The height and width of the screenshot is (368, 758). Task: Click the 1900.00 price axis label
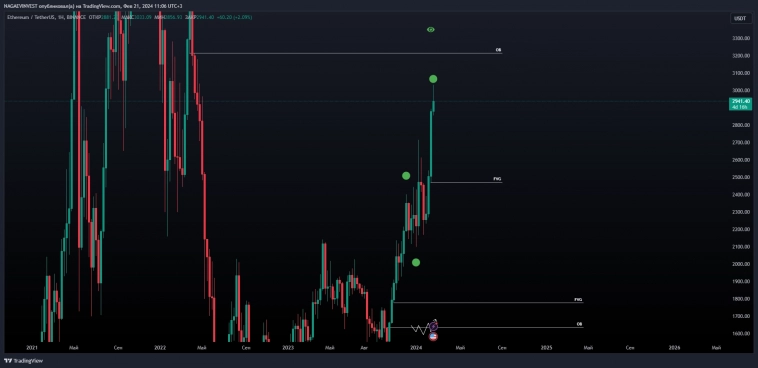pos(741,281)
